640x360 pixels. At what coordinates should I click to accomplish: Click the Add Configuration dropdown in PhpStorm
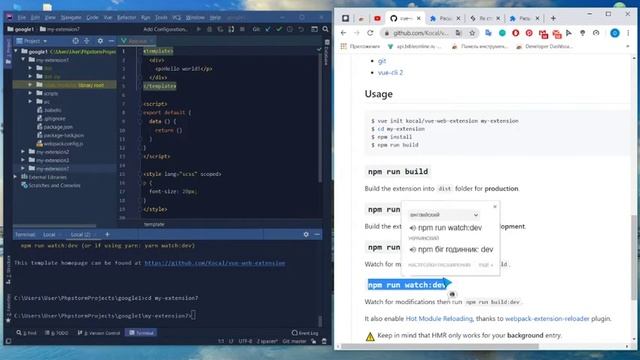(x=166, y=29)
